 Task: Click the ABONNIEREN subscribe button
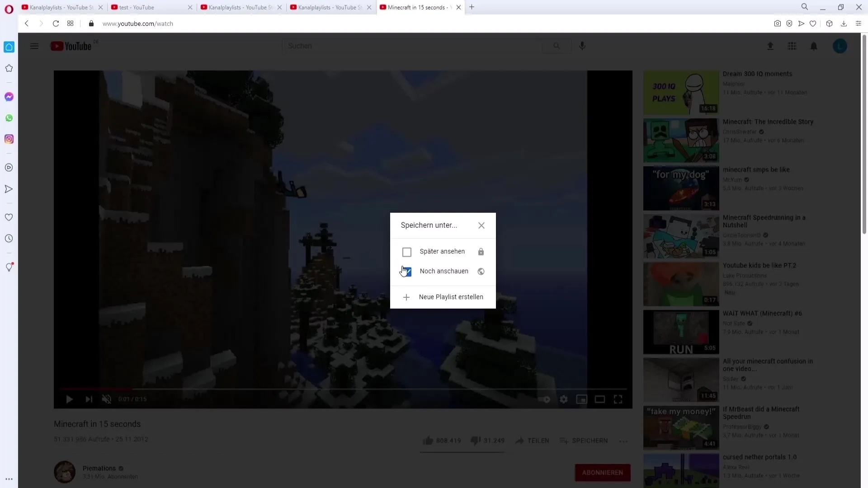pos(603,473)
